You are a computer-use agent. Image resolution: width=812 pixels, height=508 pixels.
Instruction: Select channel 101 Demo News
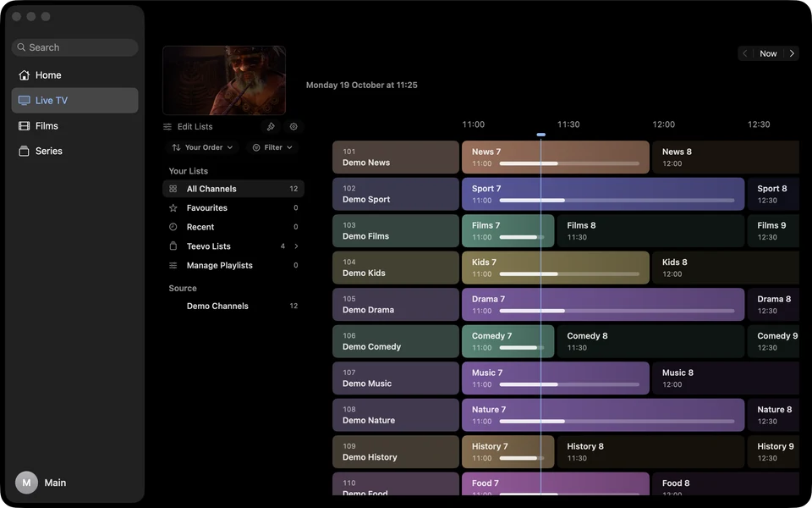(396, 157)
